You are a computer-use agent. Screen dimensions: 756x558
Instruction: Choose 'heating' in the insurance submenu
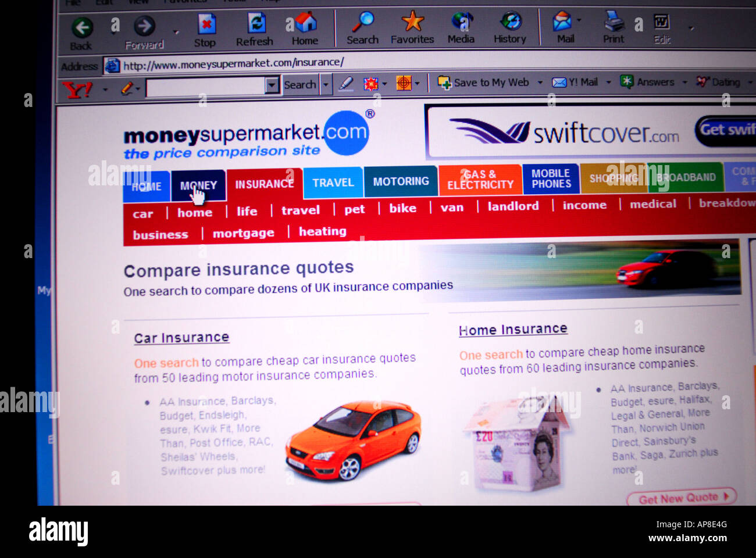point(323,231)
